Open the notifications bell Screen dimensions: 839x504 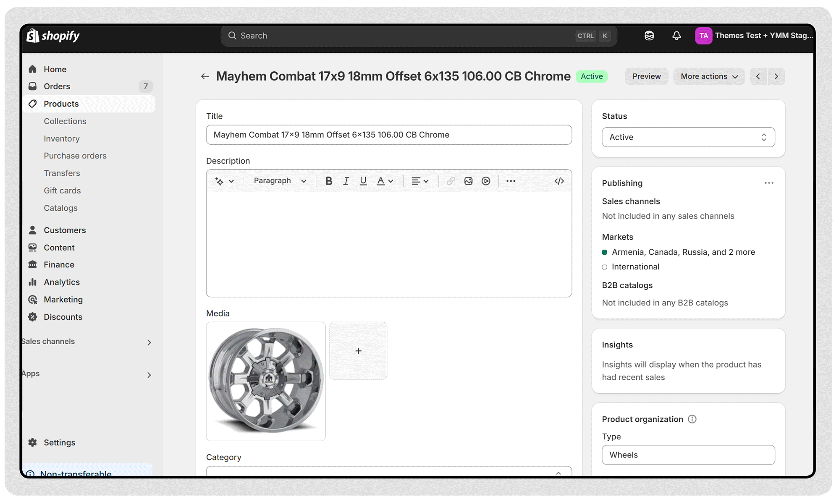point(676,36)
